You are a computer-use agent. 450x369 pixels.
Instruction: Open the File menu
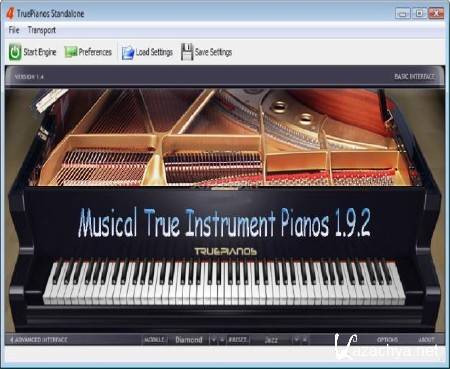pos(14,30)
